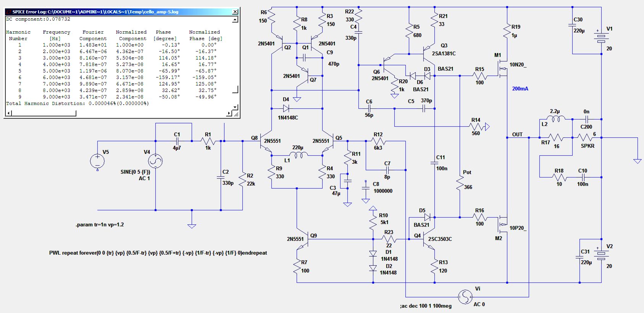644x313 pixels.
Task: Select the C8 1000000 capacitor symbol
Action: (365, 187)
